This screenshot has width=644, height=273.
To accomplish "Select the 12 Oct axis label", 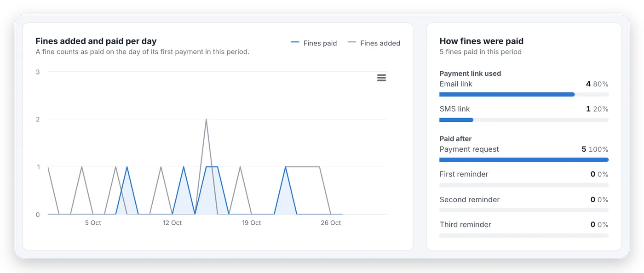I will pyautogui.click(x=172, y=223).
